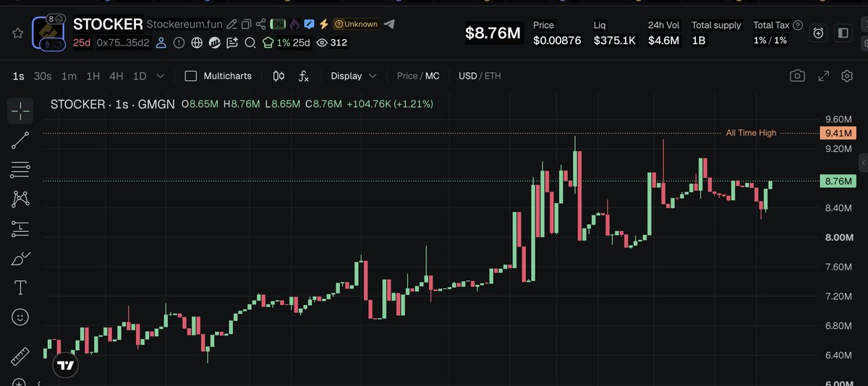This screenshot has width=868, height=386.
Task: Set chart currency to ETH
Action: (493, 76)
